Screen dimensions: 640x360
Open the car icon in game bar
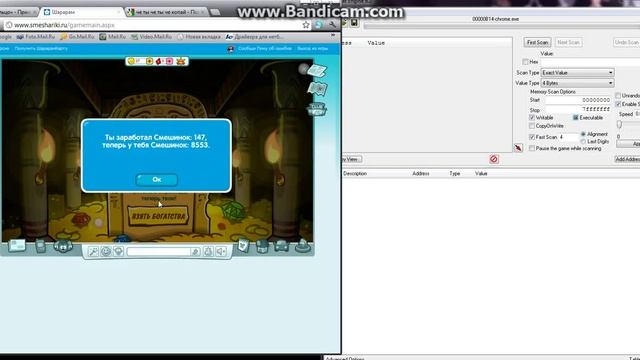click(x=282, y=246)
